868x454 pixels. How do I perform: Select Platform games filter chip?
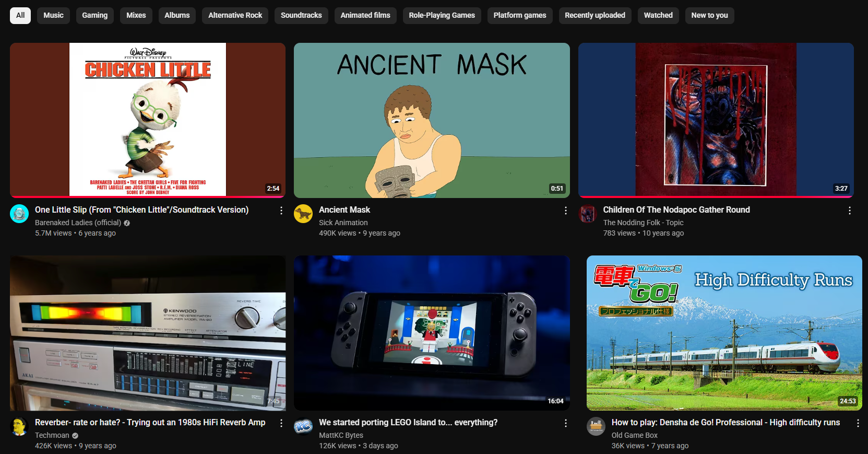tap(520, 15)
